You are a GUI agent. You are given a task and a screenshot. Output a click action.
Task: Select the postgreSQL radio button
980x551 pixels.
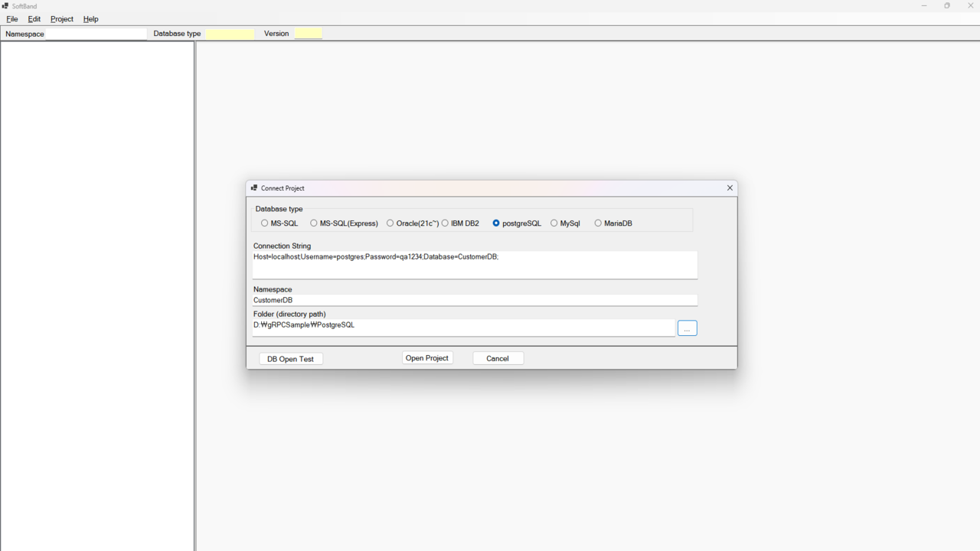click(496, 223)
